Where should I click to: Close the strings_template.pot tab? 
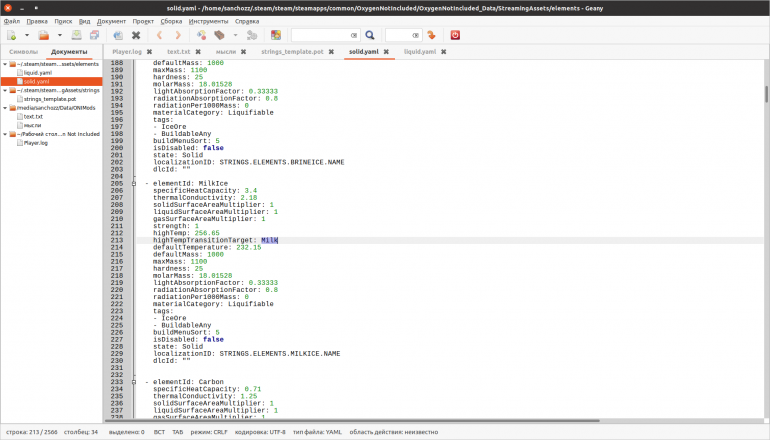[x=330, y=51]
